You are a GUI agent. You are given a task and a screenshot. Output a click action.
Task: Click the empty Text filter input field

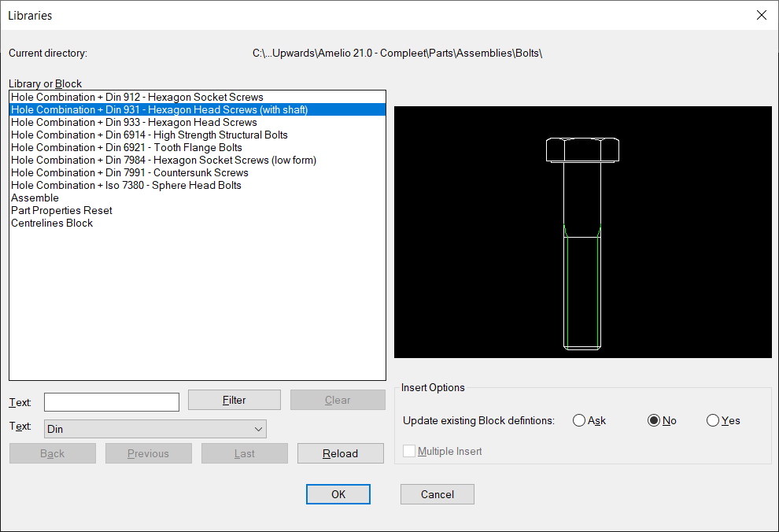[112, 402]
